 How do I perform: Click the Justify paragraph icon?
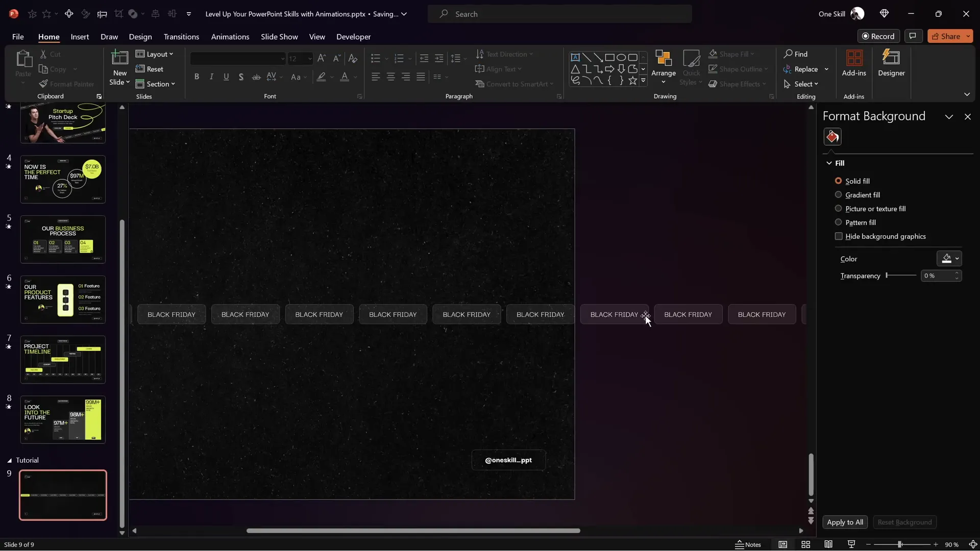(421, 77)
